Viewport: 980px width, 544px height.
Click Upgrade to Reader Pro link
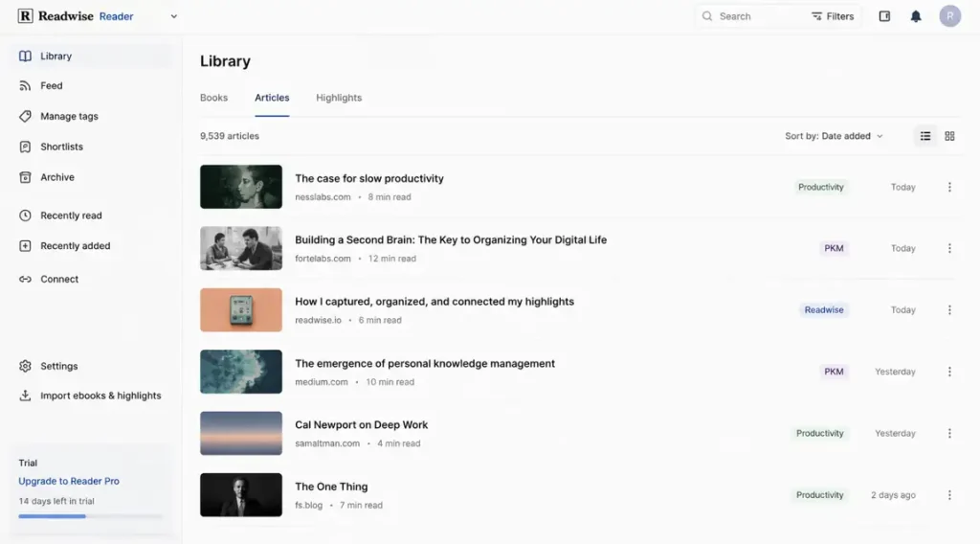pos(69,482)
